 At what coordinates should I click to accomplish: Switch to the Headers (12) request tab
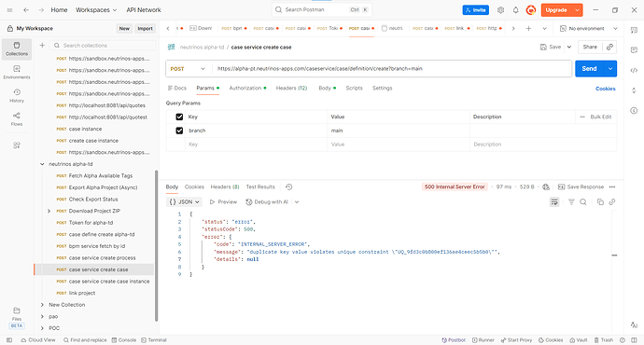click(291, 89)
